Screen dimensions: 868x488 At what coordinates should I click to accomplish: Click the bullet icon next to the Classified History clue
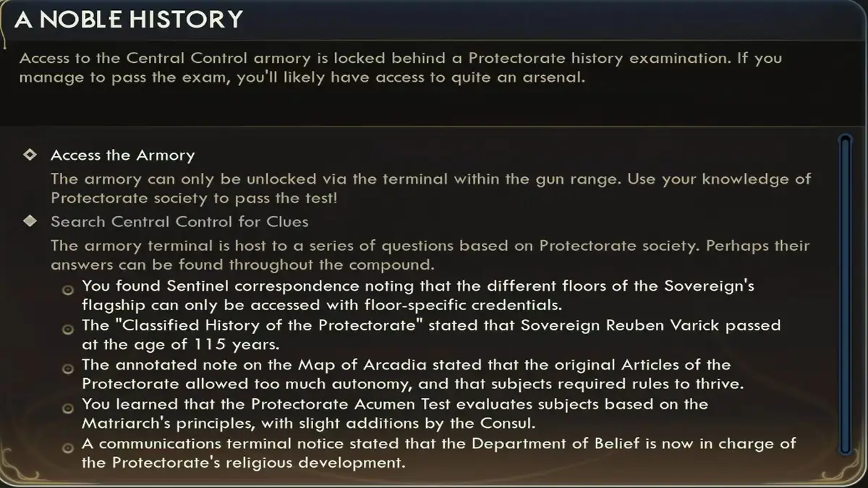tap(68, 329)
